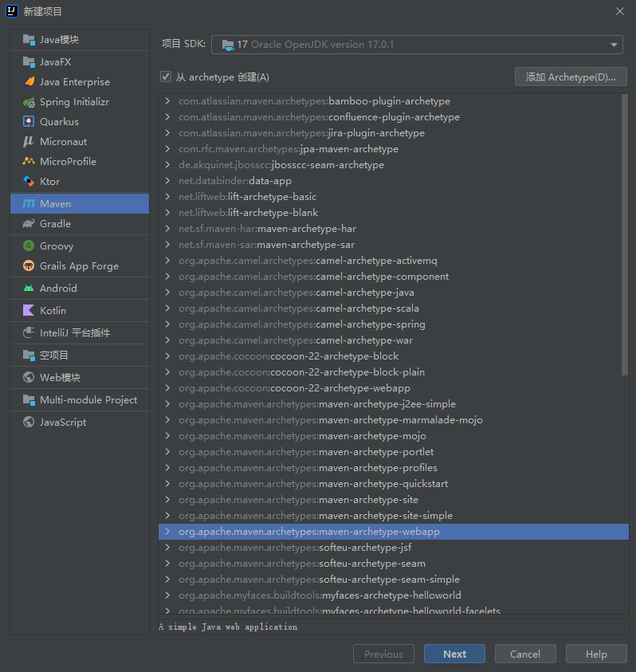The width and height of the screenshot is (636, 672).
Task: Select Spring Initializr project type
Action: 80,102
